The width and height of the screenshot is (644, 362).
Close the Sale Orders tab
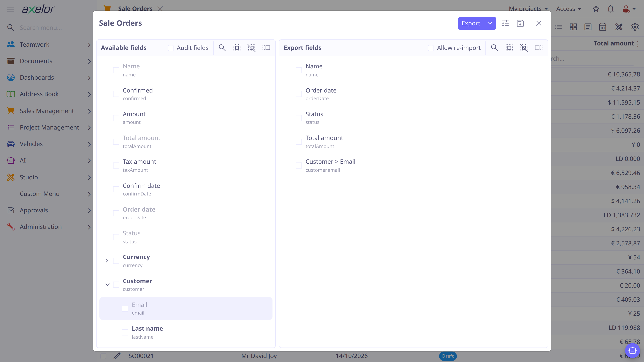click(x=160, y=8)
